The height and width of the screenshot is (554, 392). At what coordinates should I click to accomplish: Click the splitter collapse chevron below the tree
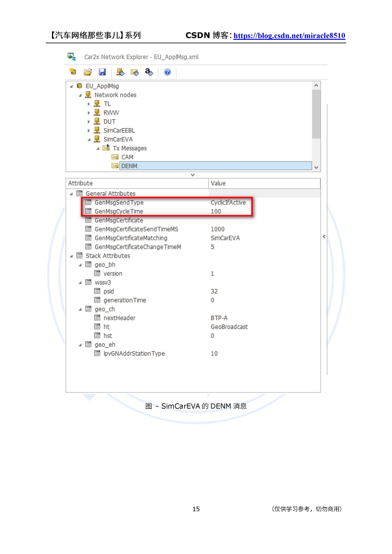pyautogui.click(x=193, y=175)
